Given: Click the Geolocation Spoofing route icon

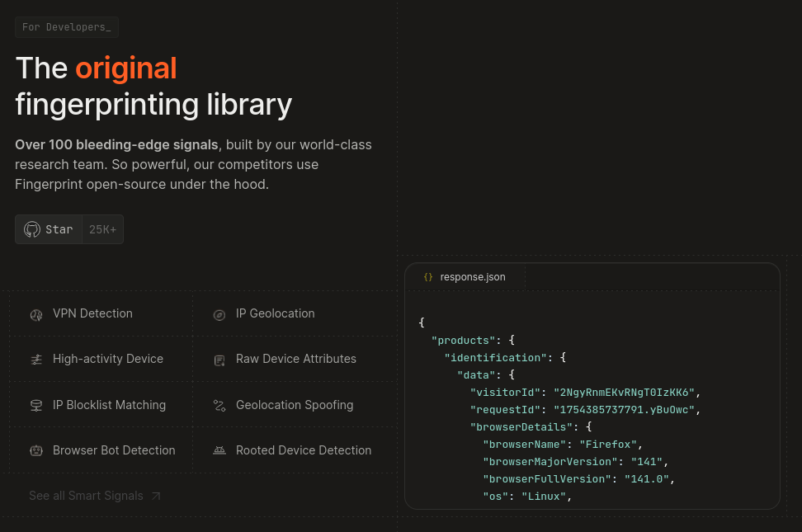Looking at the screenshot, I should [x=219, y=406].
